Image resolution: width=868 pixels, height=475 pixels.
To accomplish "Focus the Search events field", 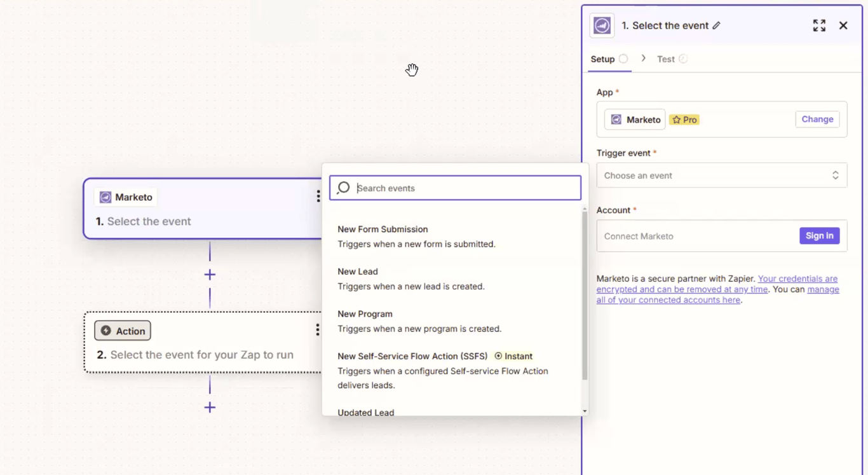I will click(x=455, y=188).
